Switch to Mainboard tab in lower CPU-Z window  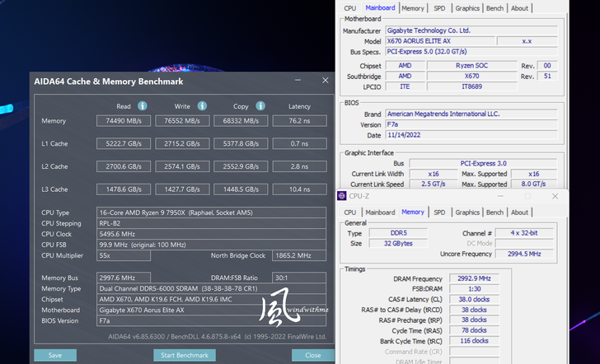[x=380, y=212]
